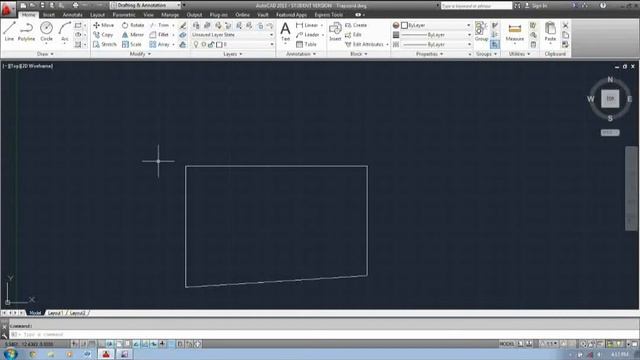Switch to the Layout1 tab

click(55, 313)
